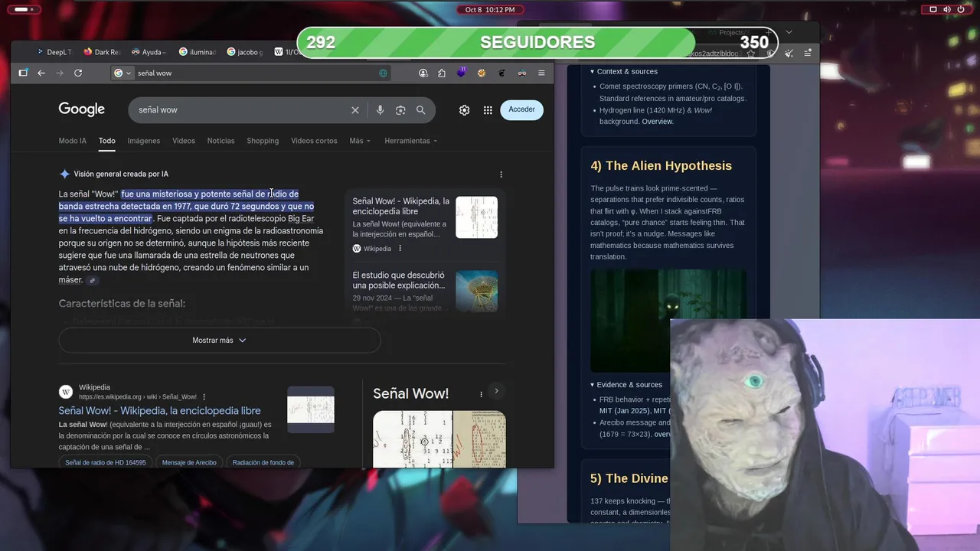Image resolution: width=980 pixels, height=551 pixels.
Task: Search by image with the lens icon
Action: [400, 110]
